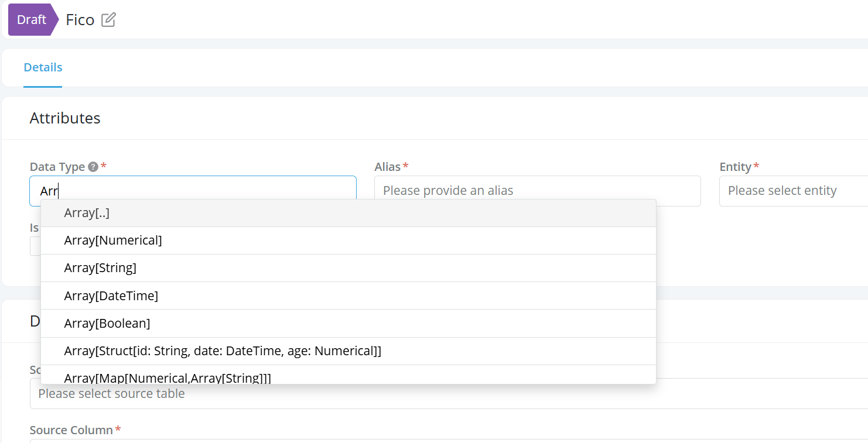This screenshot has width=868, height=443.
Task: Click the Fico feature title text
Action: point(80,20)
